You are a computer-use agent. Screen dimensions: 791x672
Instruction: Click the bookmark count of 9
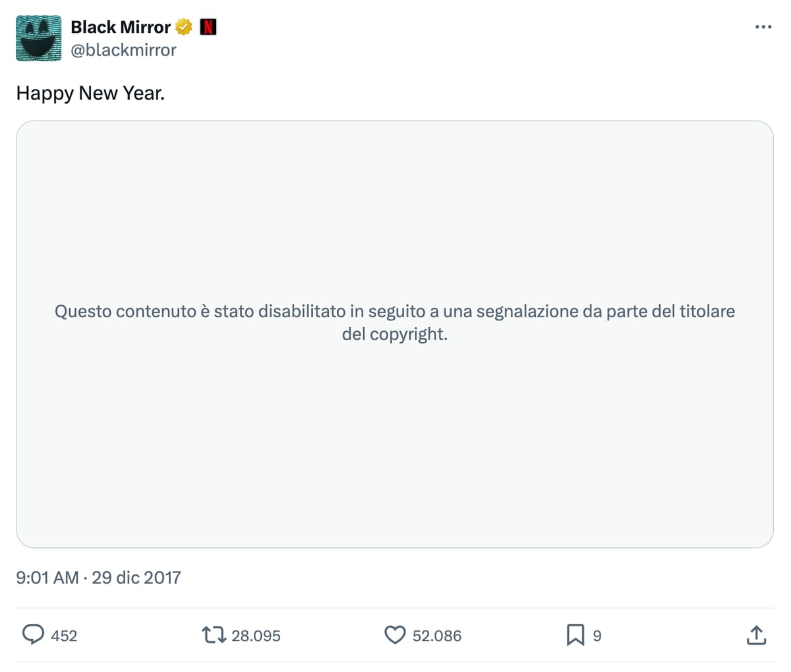click(597, 636)
